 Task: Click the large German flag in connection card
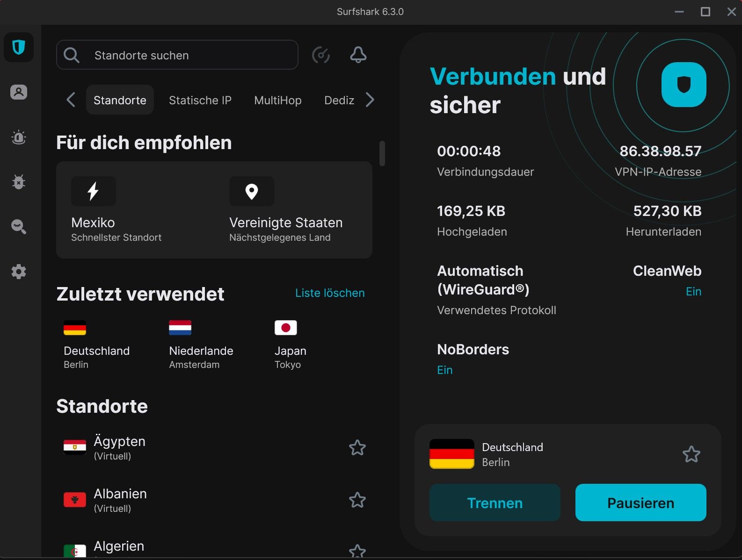[452, 454]
